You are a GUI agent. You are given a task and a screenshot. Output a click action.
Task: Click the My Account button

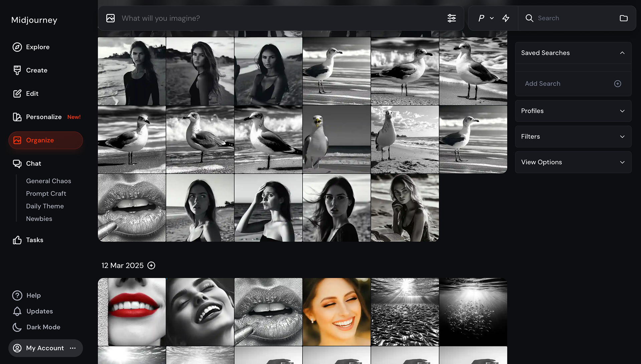[x=46, y=348]
